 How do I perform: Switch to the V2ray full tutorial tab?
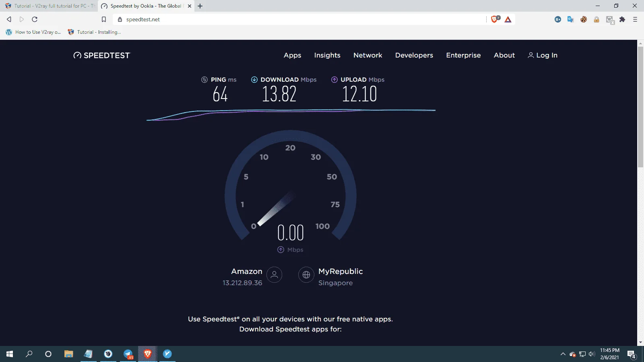(50, 6)
